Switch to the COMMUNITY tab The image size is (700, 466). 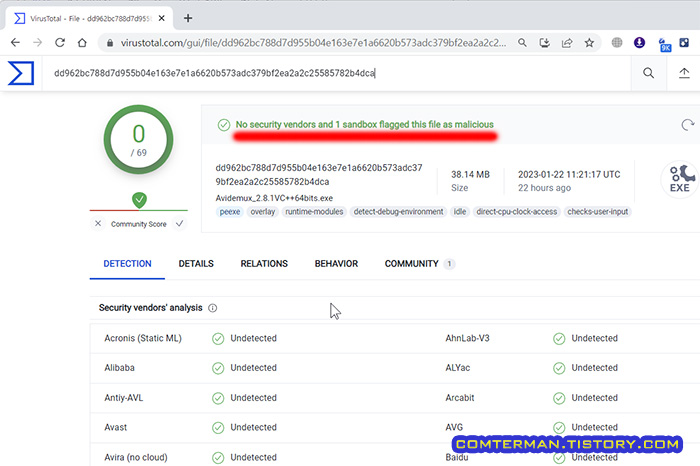click(419, 264)
